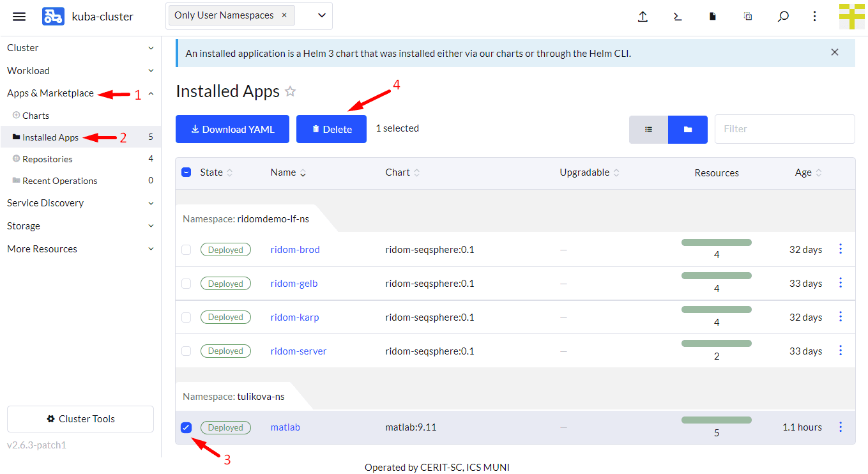Favorite Installed Apps with the star icon
Screen dimensions: 868x474
291,91
